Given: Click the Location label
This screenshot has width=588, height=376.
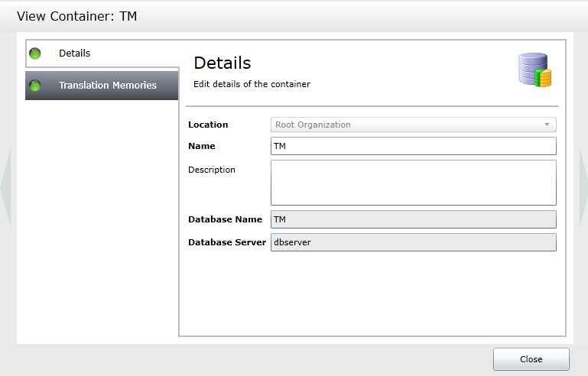Looking at the screenshot, I should tap(208, 125).
